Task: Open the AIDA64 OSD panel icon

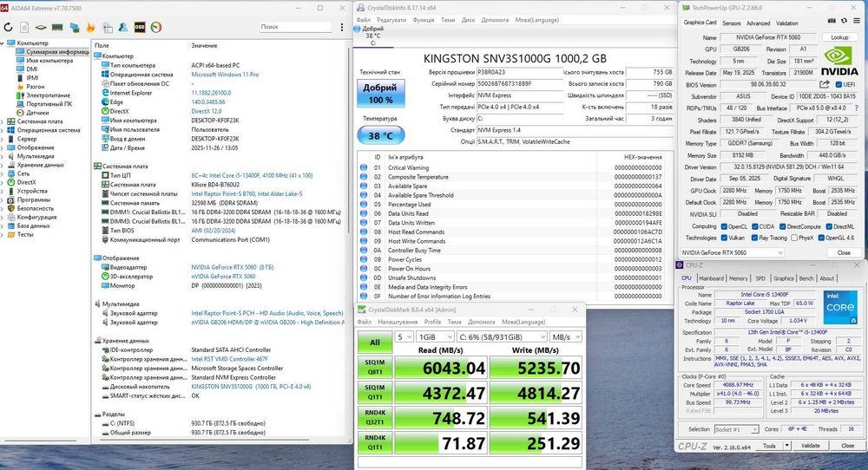Action: (140, 27)
